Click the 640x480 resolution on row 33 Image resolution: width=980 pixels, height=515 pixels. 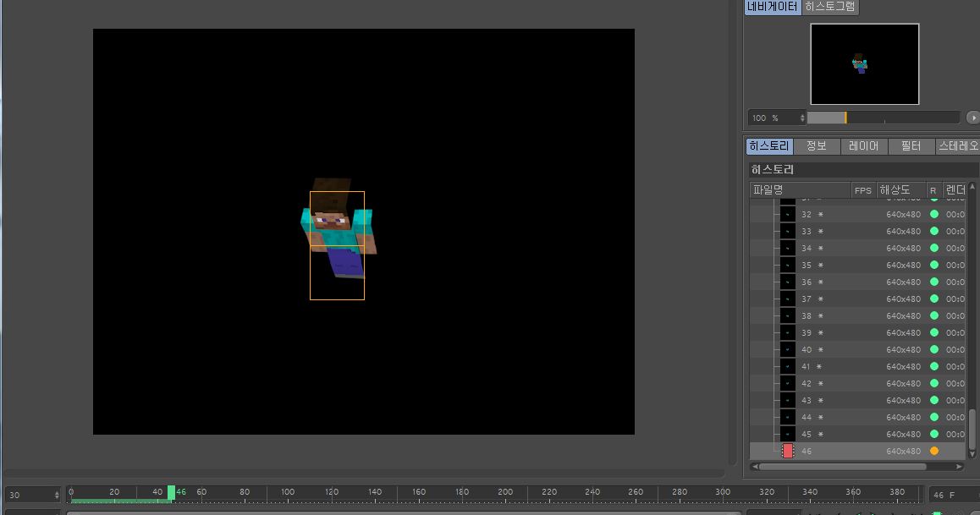click(x=903, y=231)
